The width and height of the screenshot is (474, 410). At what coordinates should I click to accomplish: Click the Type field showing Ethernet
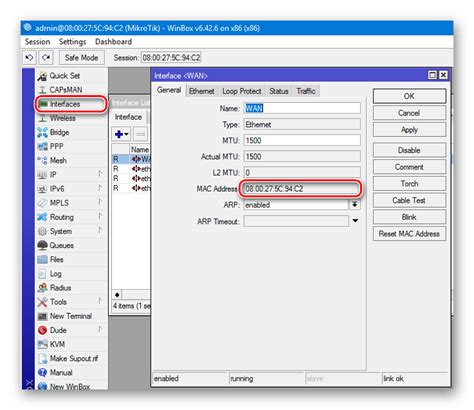tap(302, 124)
